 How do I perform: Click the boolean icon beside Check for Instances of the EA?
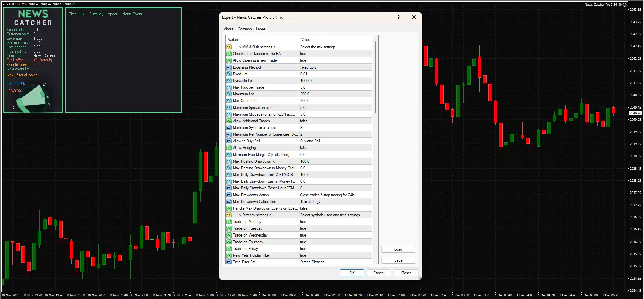[229, 54]
